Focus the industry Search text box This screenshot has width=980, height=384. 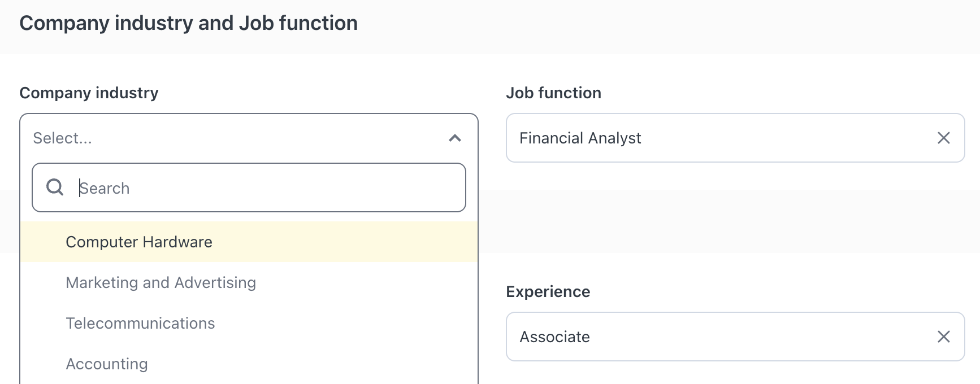click(249, 187)
